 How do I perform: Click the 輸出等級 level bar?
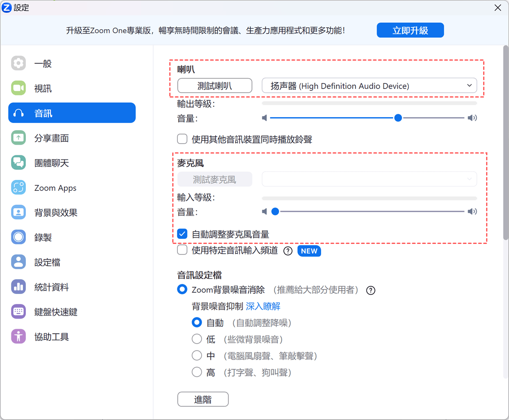click(369, 103)
